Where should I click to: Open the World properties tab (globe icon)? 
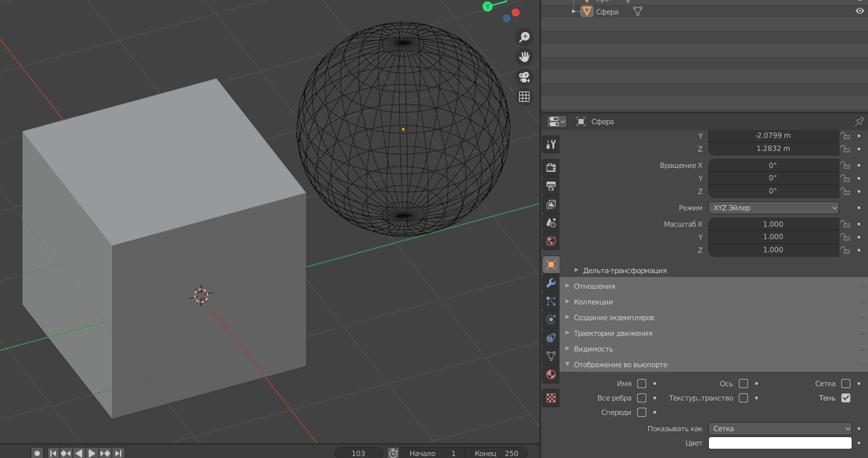(551, 241)
